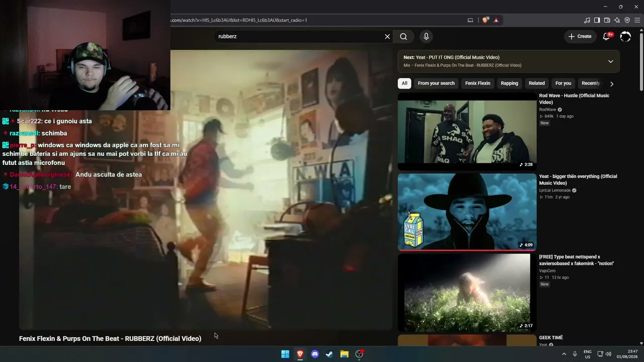The height and width of the screenshot is (362, 644).
Task: Click chat message "Andu asculta de astea"
Action: point(72,175)
